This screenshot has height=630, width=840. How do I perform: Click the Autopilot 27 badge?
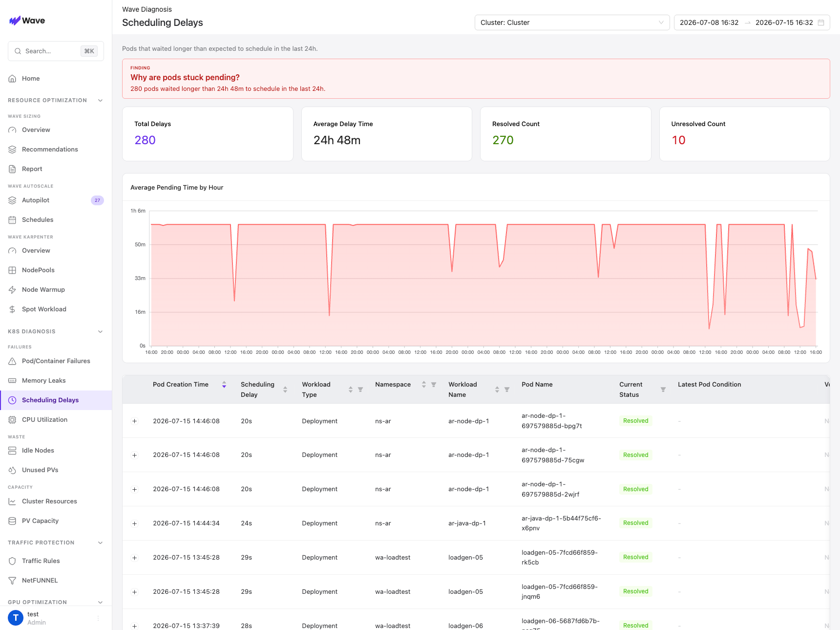[97, 200]
